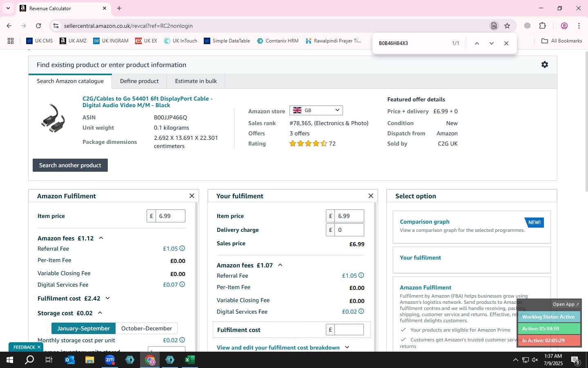Go to previous find-in-page match
588x368 pixels.
(477, 43)
